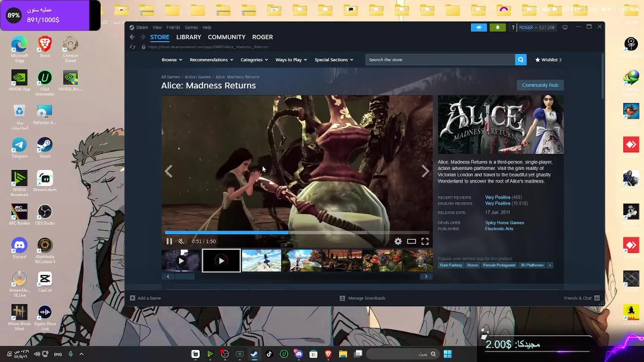Viewport: 644px width, 362px height.
Task: Expand the Ways to Play dropdown
Action: tap(291, 60)
